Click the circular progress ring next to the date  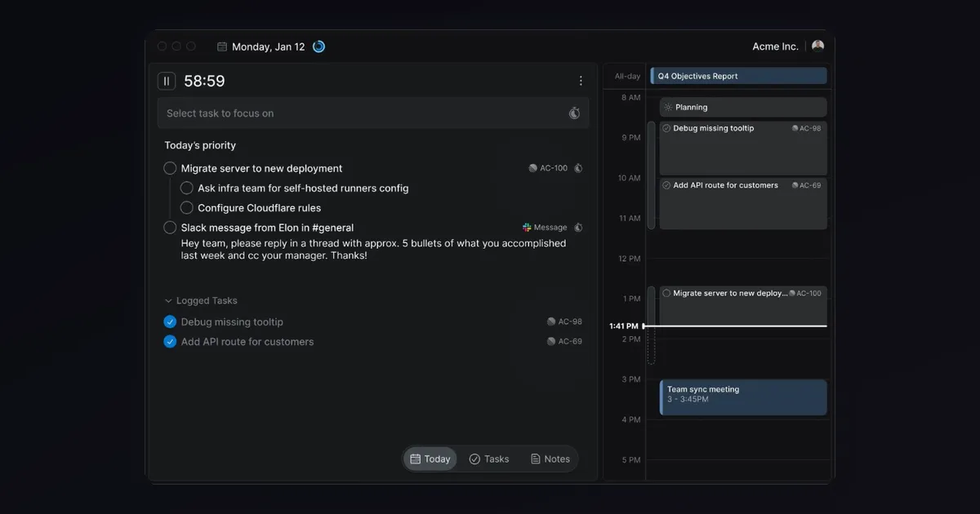click(318, 47)
